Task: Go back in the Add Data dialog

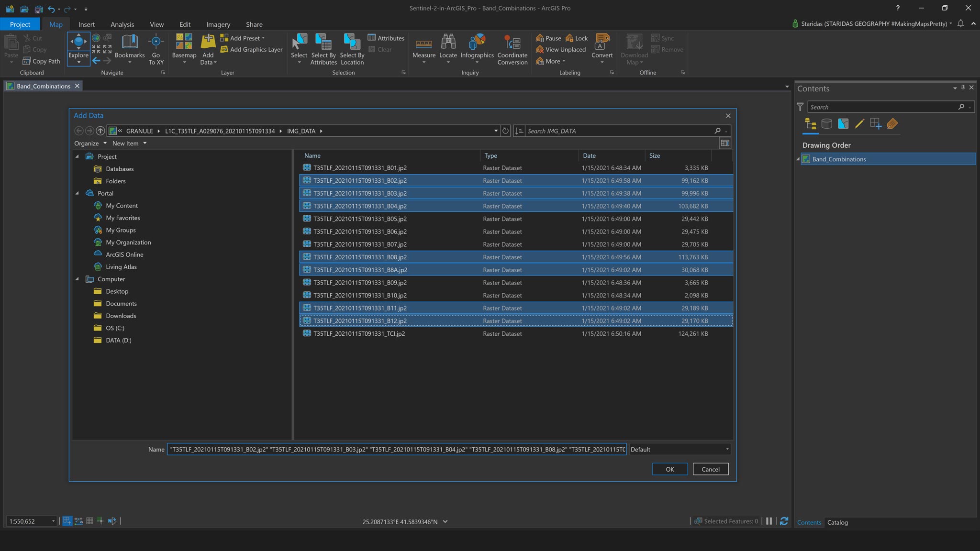Action: click(x=79, y=131)
